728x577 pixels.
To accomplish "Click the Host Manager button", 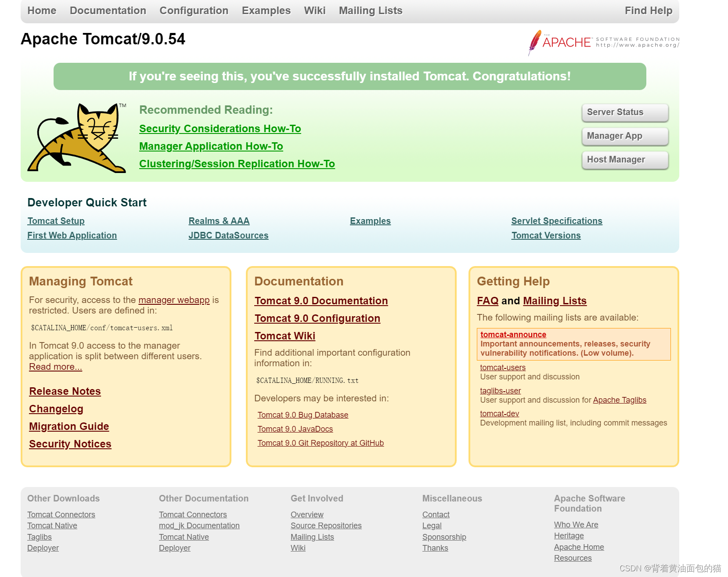I will (x=625, y=160).
